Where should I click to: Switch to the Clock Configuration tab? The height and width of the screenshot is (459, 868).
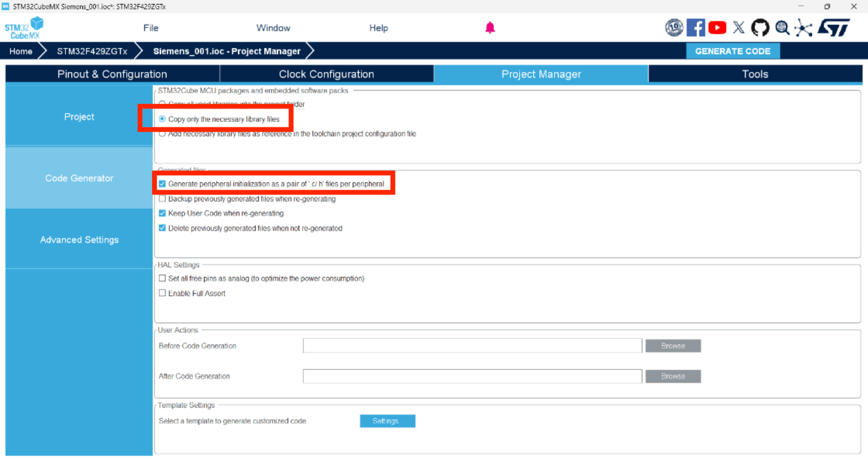326,74
